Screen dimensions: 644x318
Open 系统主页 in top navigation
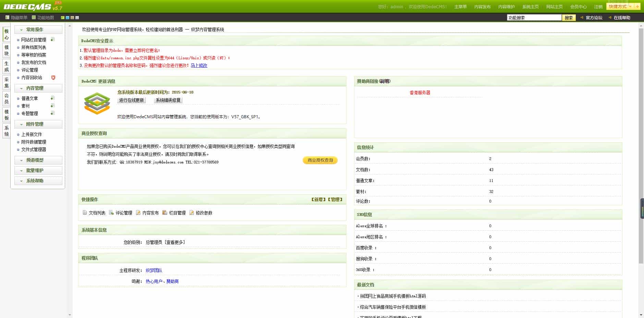(x=530, y=7)
